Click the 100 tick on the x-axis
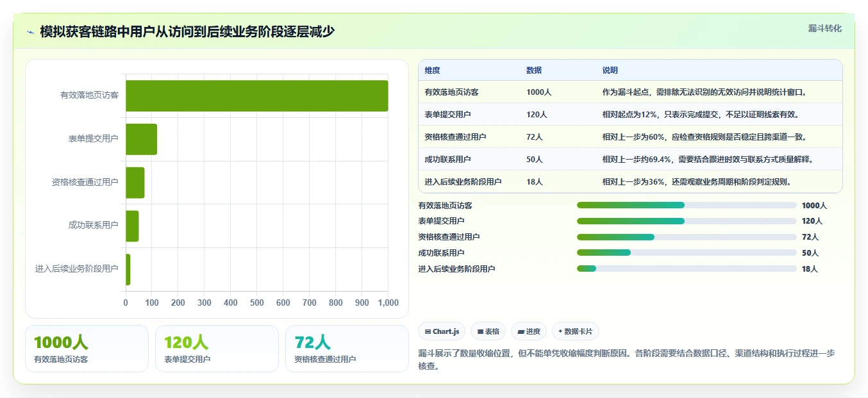868x398 pixels. [x=152, y=303]
